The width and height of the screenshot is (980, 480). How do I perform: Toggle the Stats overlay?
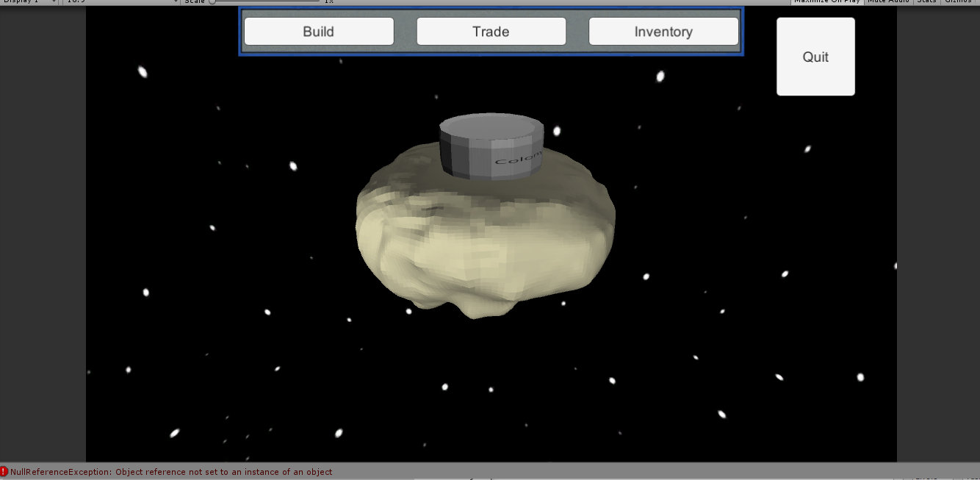coord(926,1)
